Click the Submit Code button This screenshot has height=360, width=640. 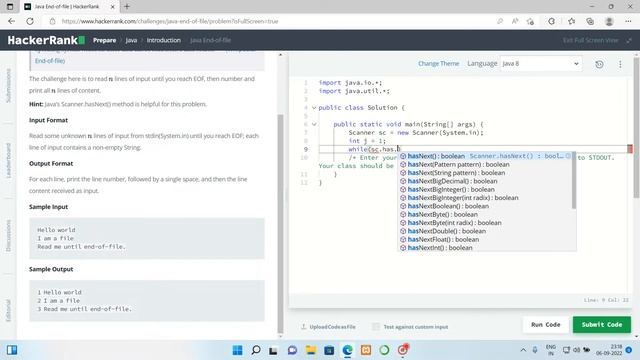[x=602, y=324]
